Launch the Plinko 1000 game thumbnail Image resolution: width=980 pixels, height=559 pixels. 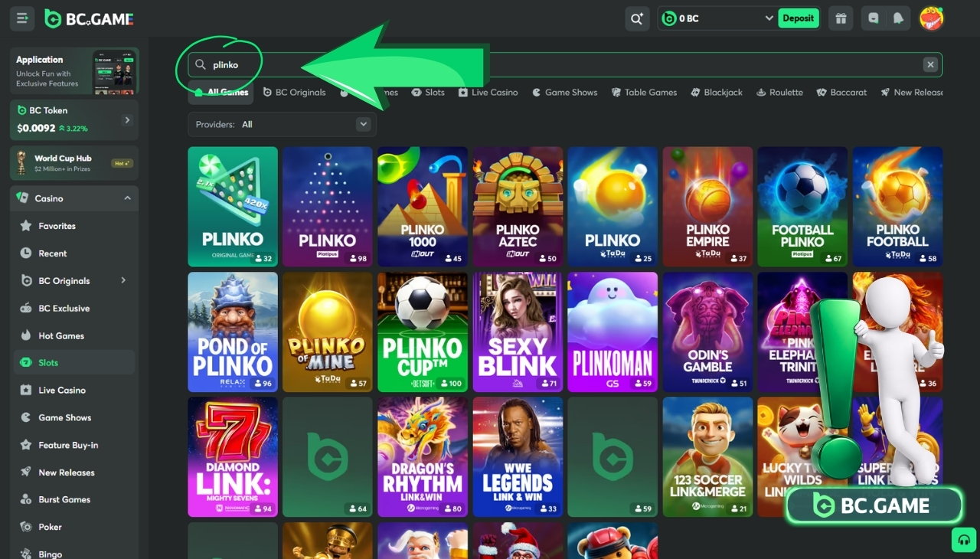[423, 207]
